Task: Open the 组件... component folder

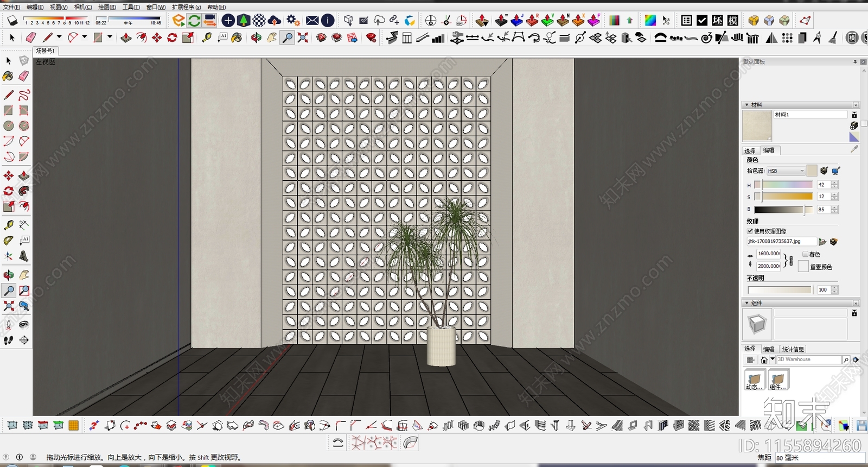Action: pyautogui.click(x=778, y=380)
